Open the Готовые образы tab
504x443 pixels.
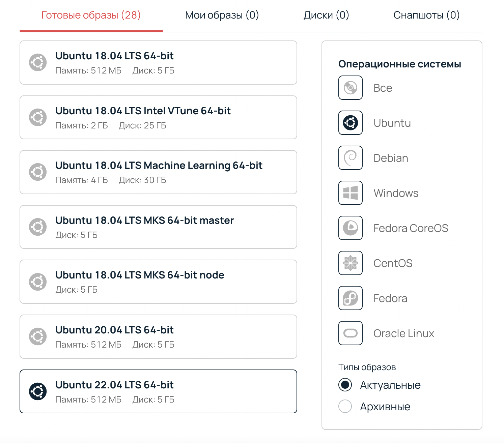coord(91,15)
